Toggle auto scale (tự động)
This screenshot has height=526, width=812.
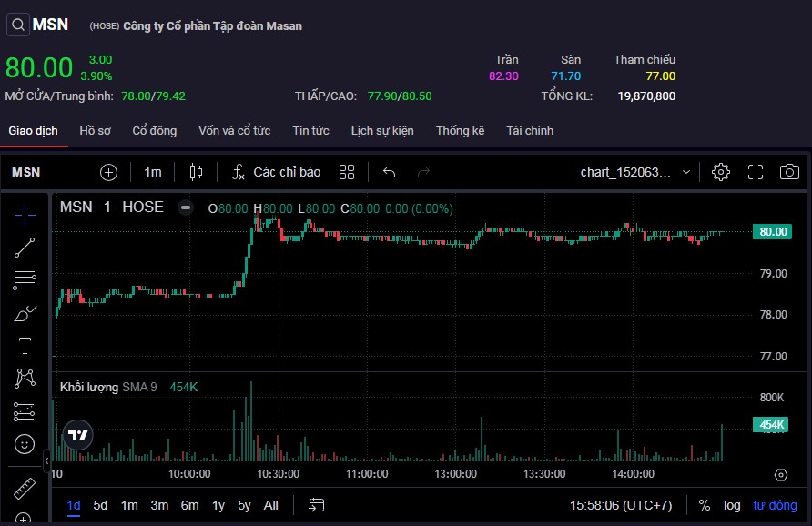775,505
